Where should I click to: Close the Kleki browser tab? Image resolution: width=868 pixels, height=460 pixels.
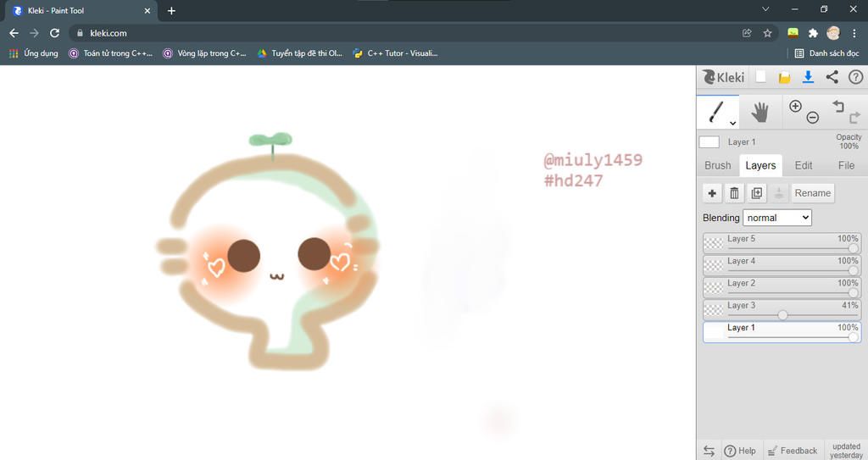[147, 10]
